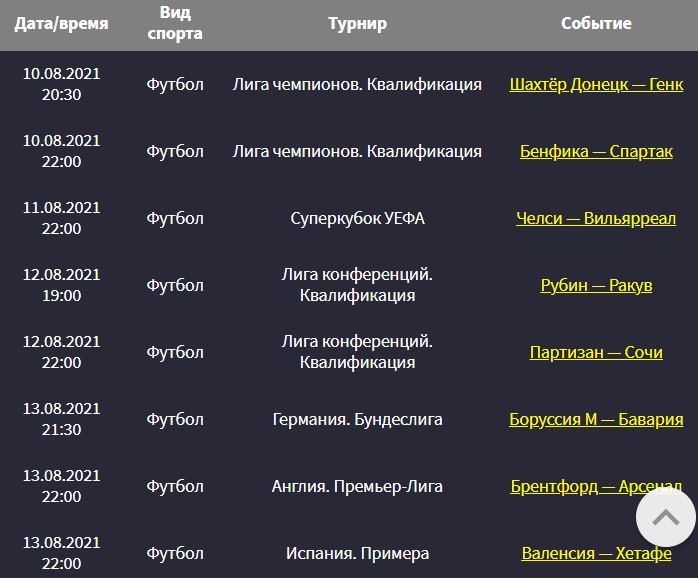
Task: Click the Турнир column header
Action: click(x=357, y=23)
